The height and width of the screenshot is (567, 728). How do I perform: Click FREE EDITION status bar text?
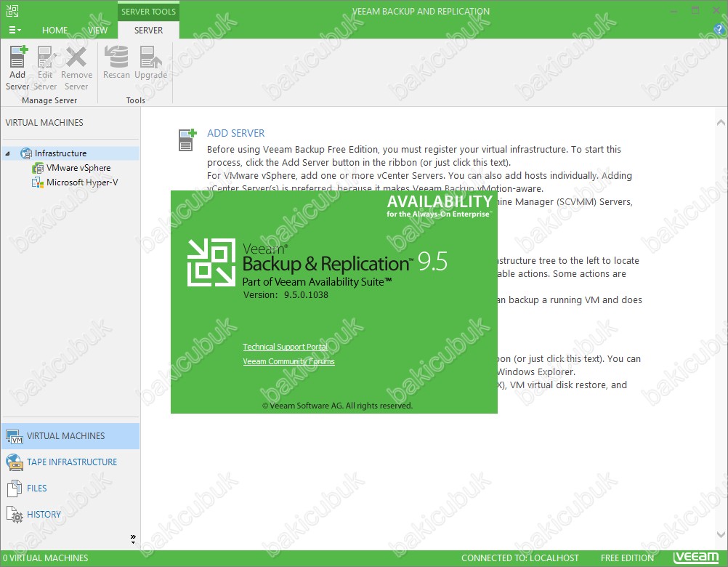coord(627,558)
